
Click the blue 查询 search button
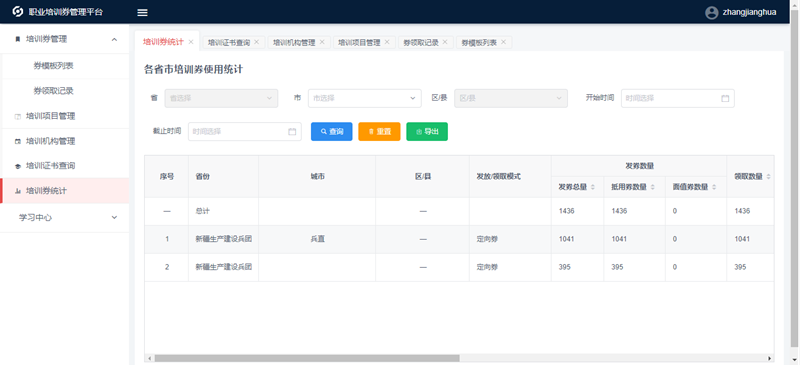(x=332, y=132)
